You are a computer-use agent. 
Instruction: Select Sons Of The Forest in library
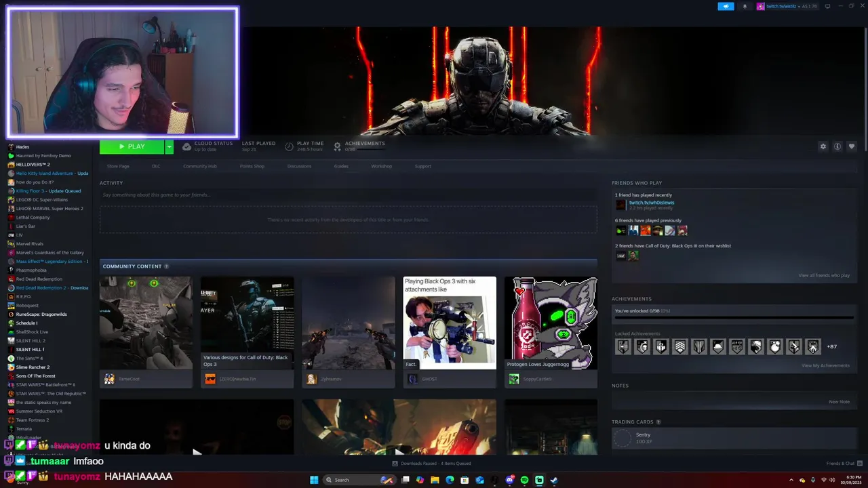[x=35, y=376]
